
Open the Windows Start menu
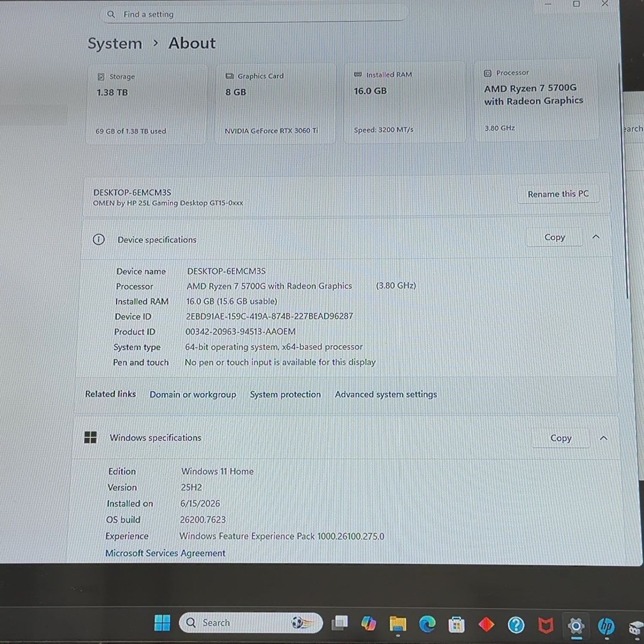tap(162, 623)
